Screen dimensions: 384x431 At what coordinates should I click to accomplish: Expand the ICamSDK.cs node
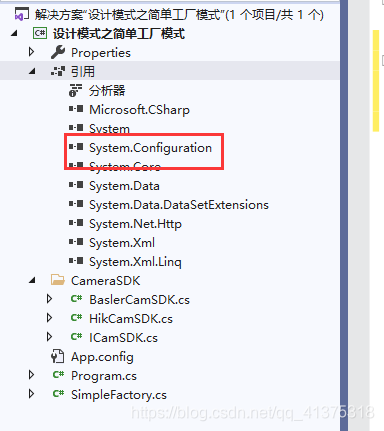coord(50,337)
